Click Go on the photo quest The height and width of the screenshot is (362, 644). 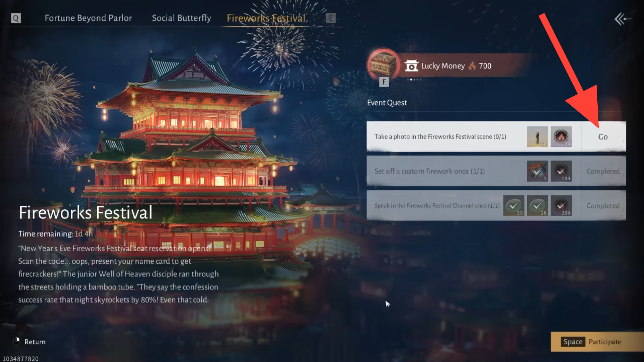pos(603,137)
